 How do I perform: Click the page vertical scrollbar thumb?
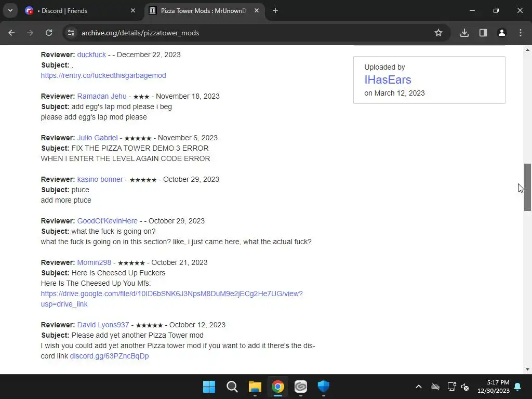tap(527, 187)
